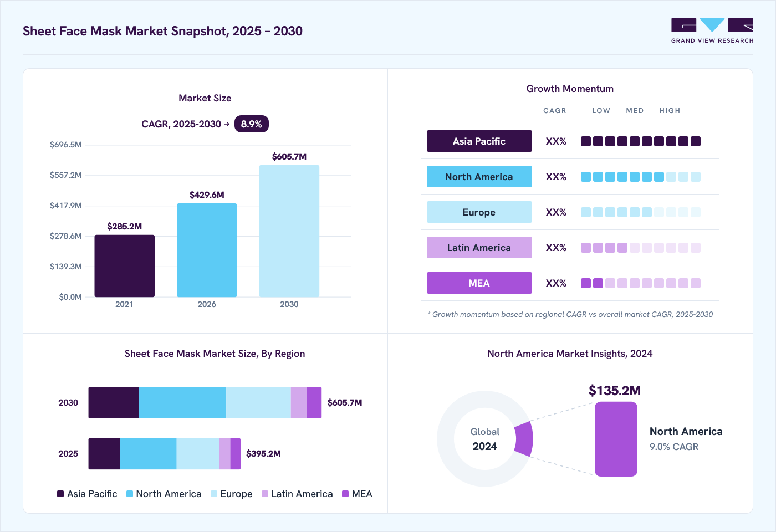Click the $135.2M value text

pos(615,391)
